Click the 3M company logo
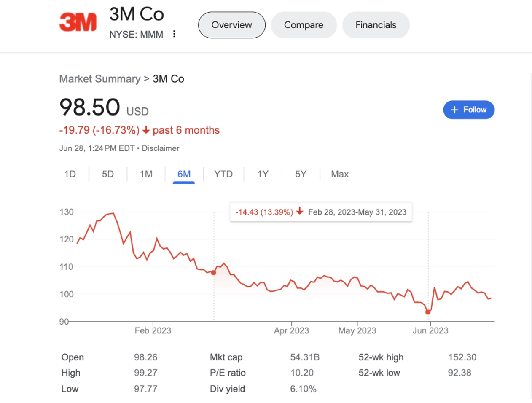 [78, 22]
